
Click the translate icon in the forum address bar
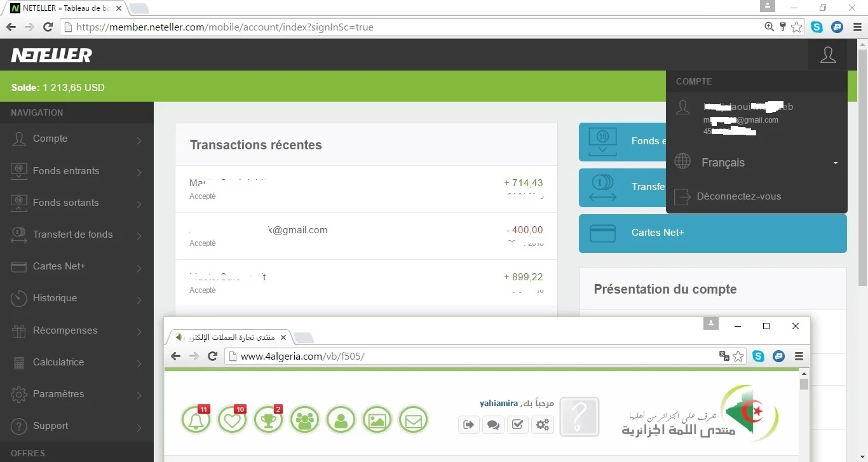pyautogui.click(x=724, y=356)
